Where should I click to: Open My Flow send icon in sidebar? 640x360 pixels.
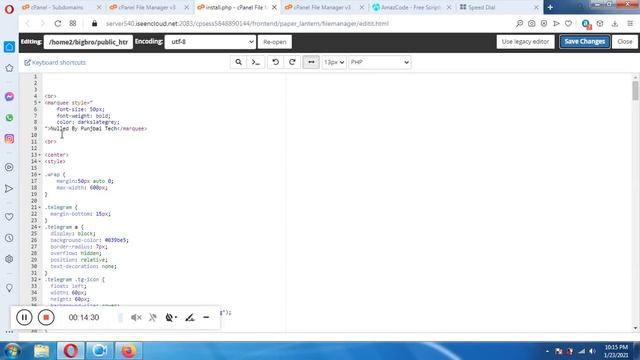point(9,189)
